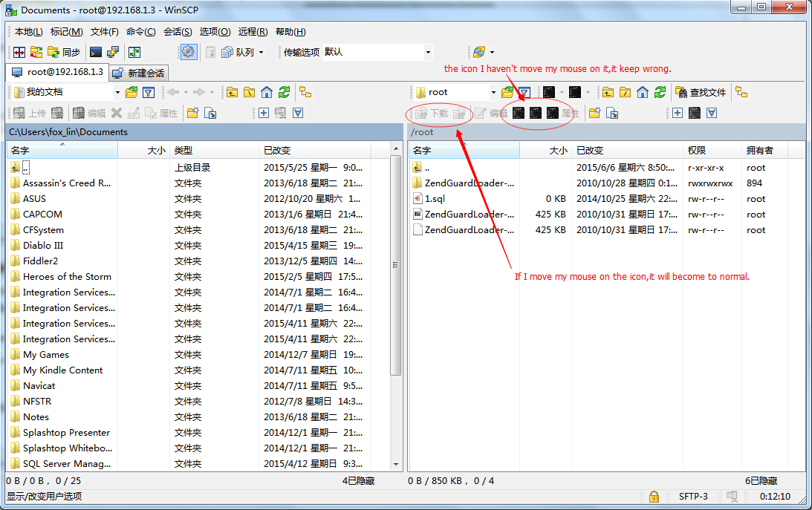Go to local parent directory icon
Viewport: 812px width, 510px height.
pos(233,92)
